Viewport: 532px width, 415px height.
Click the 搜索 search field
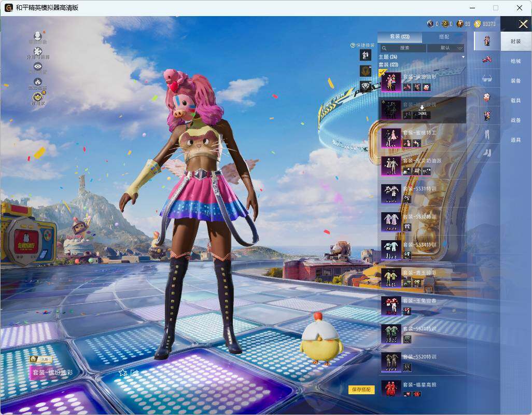(x=403, y=48)
